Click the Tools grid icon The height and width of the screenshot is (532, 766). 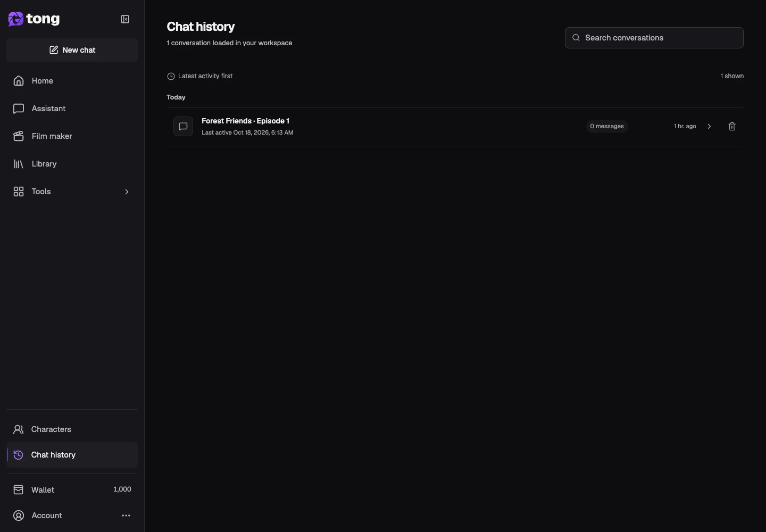coord(19,192)
